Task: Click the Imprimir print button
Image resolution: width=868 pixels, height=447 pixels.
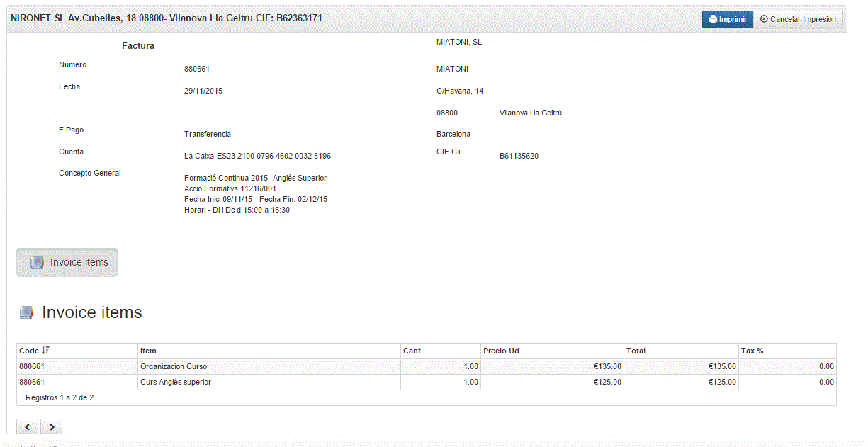Action: pyautogui.click(x=728, y=19)
